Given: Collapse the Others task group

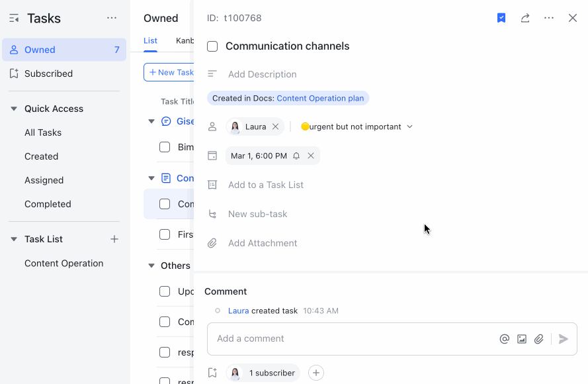Looking at the screenshot, I should [x=151, y=265].
